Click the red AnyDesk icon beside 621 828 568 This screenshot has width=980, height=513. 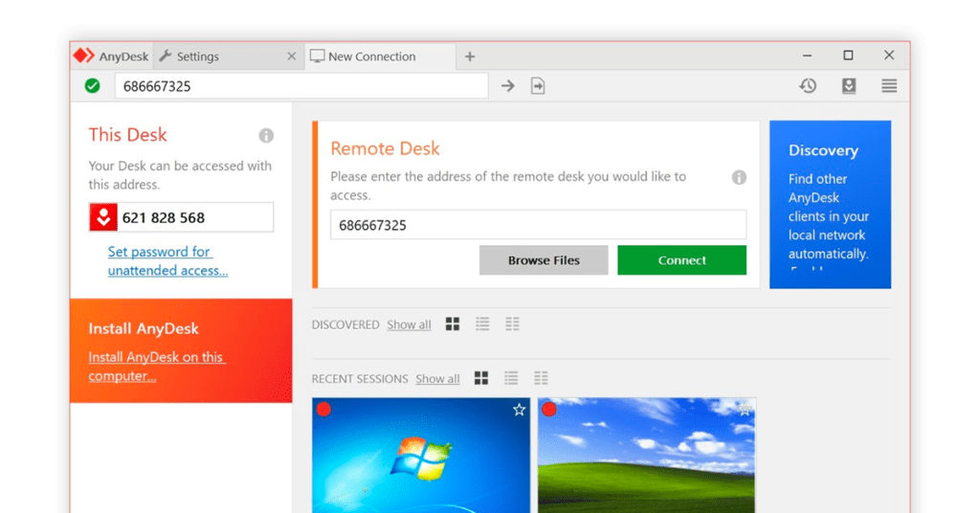[102, 217]
